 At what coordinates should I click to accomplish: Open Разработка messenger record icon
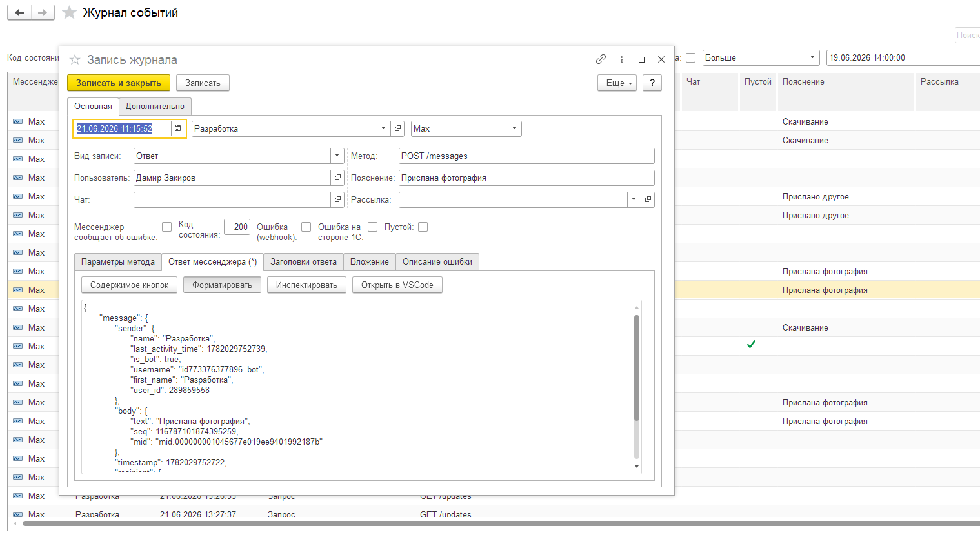click(x=398, y=128)
